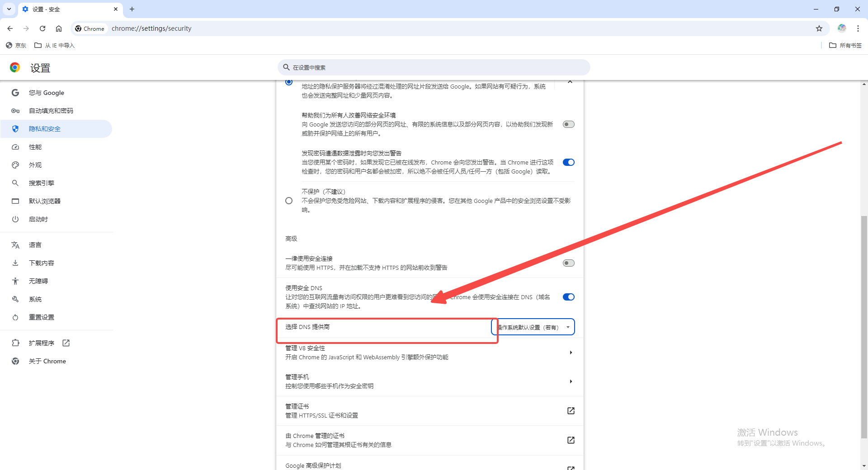The height and width of the screenshot is (470, 868).
Task: Go back using the browser back arrow
Action: pyautogui.click(x=10, y=28)
